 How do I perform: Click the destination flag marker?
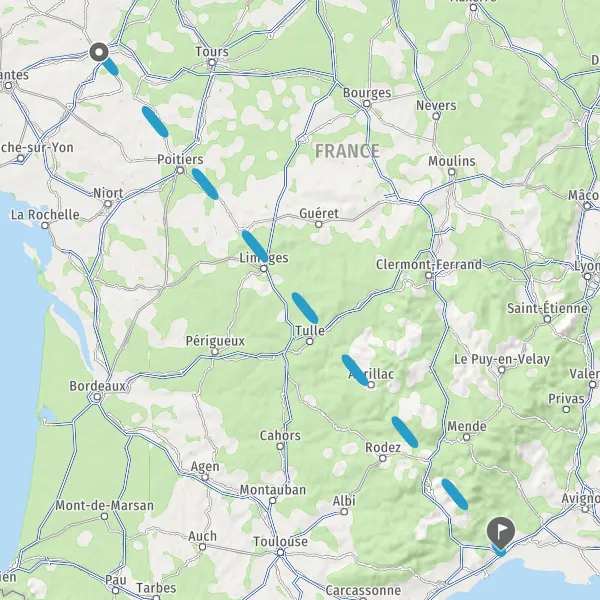[x=501, y=532]
